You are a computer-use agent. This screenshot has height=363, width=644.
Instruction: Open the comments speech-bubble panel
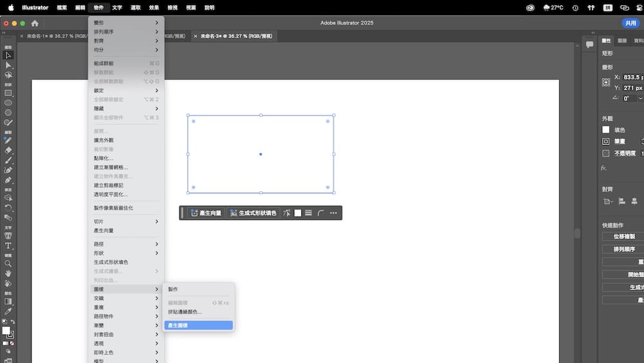[589, 44]
